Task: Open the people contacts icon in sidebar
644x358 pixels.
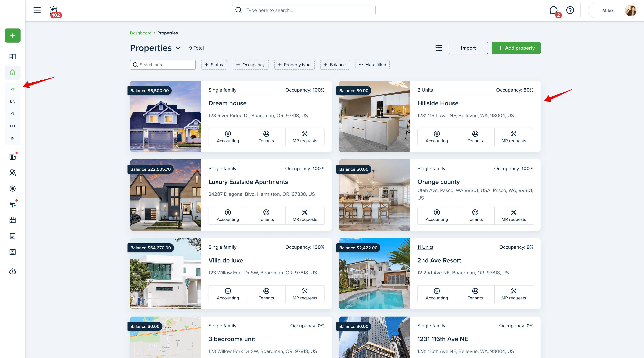Action: (12, 173)
